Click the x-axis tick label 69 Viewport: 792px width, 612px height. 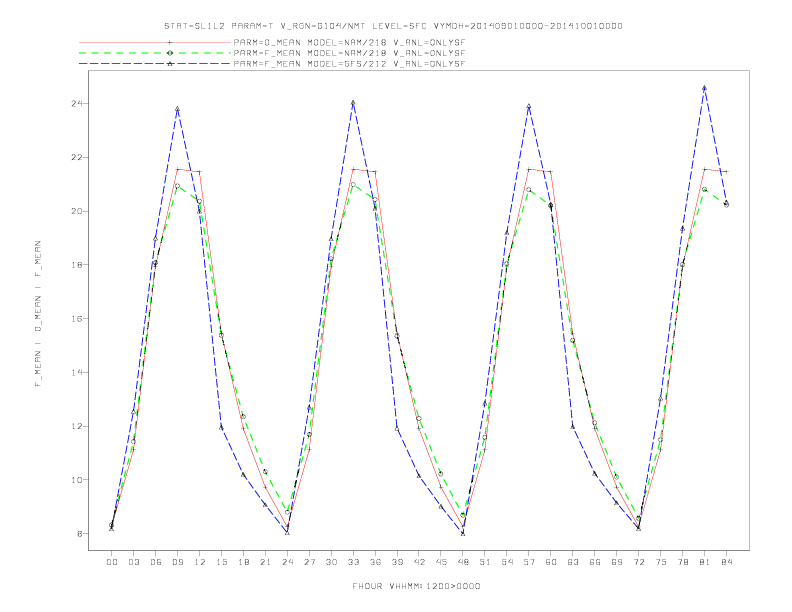point(617,562)
